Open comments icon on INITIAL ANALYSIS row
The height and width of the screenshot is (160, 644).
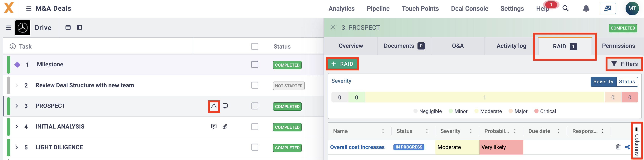point(214,127)
